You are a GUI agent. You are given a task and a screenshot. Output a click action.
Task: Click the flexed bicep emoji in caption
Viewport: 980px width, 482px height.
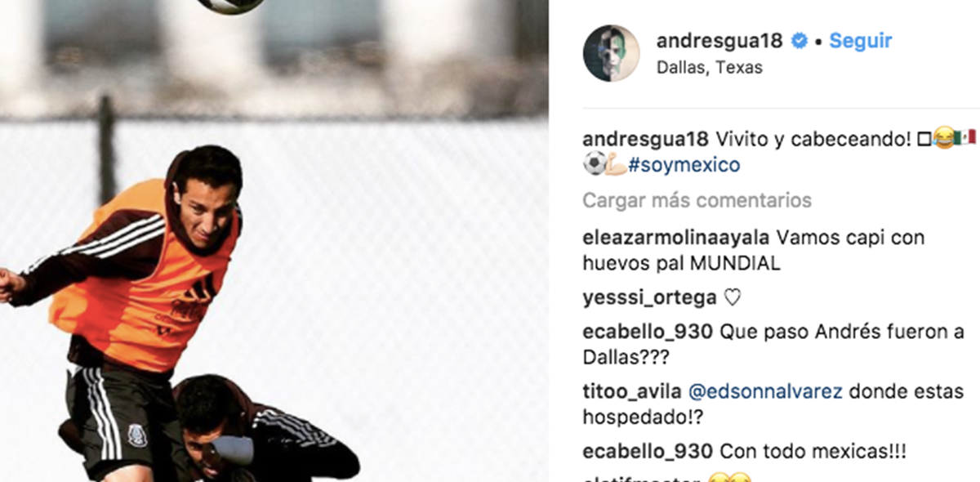point(616,165)
